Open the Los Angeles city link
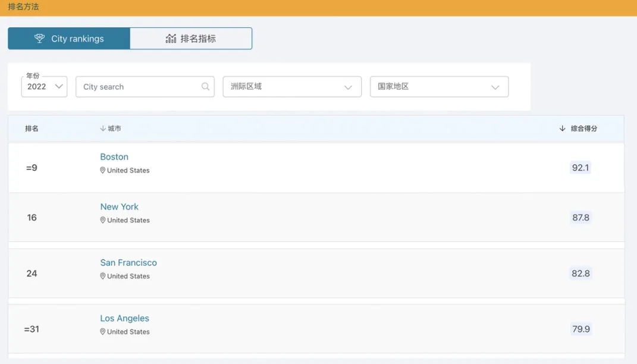 (124, 319)
